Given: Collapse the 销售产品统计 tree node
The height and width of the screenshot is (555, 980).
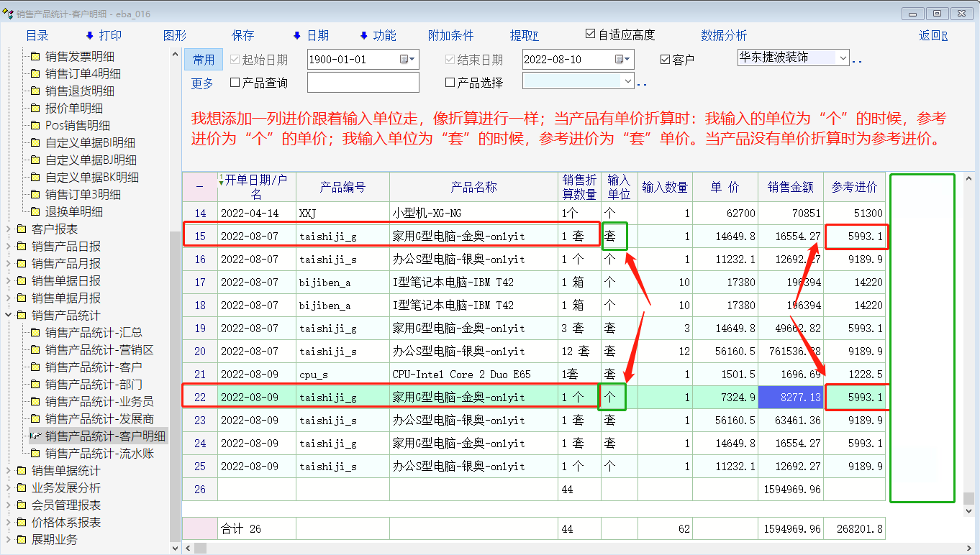Looking at the screenshot, I should (x=8, y=316).
